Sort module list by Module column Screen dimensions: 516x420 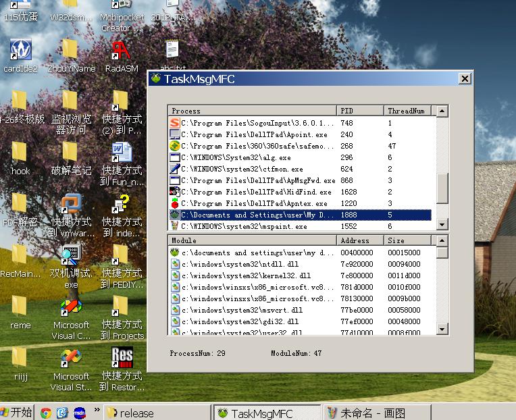(x=252, y=240)
